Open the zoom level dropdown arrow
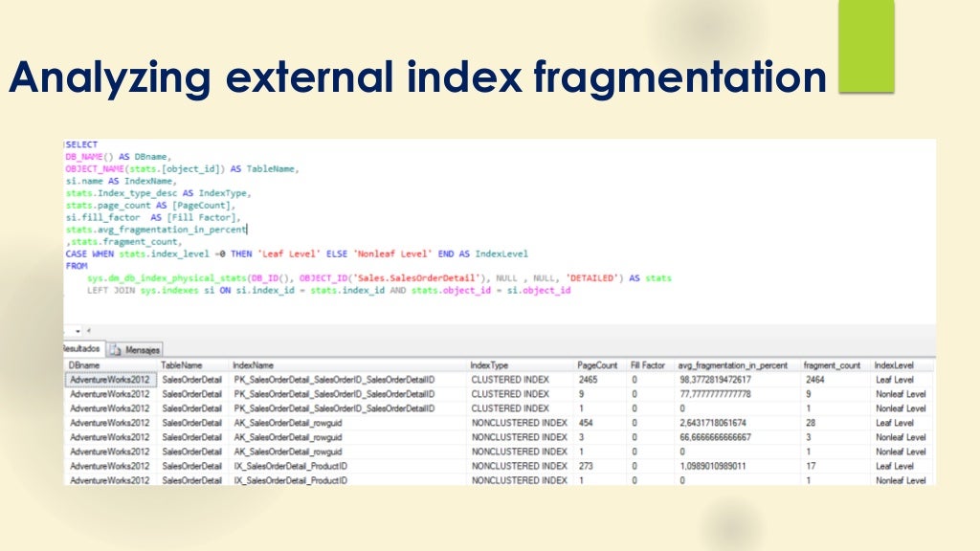This screenshot has height=551, width=980. [78, 331]
